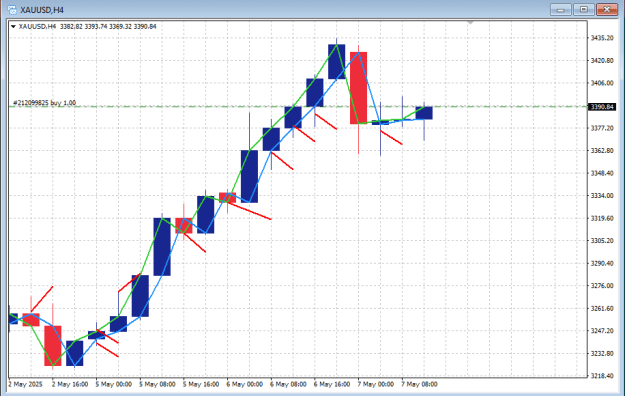Click the 7 May 08:00 time label
The image size is (625, 396).
[419, 384]
